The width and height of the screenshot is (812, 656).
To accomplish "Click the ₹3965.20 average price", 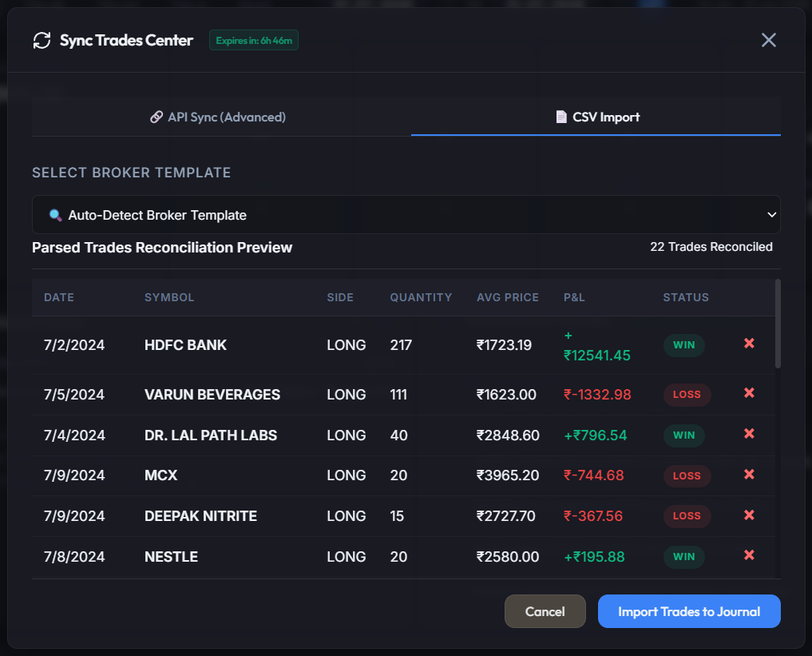I will click(508, 475).
